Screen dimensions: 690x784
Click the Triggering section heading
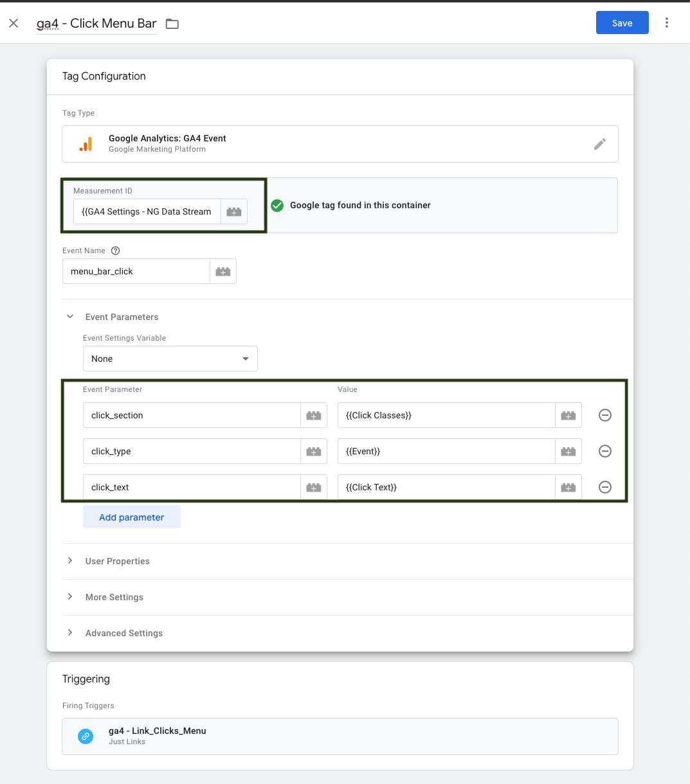click(86, 679)
